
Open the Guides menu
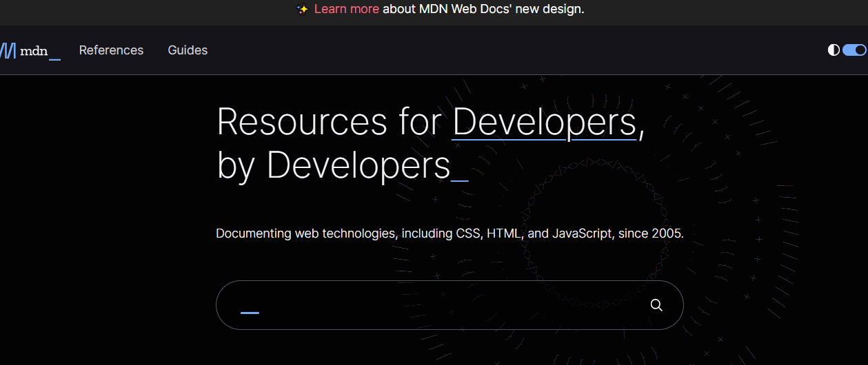click(188, 50)
